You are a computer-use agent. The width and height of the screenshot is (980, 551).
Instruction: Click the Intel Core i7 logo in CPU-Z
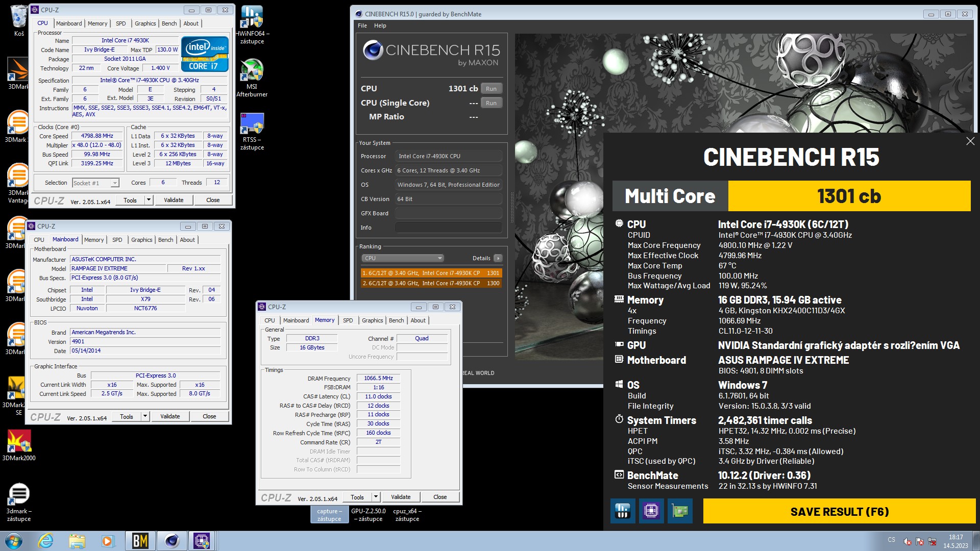205,54
